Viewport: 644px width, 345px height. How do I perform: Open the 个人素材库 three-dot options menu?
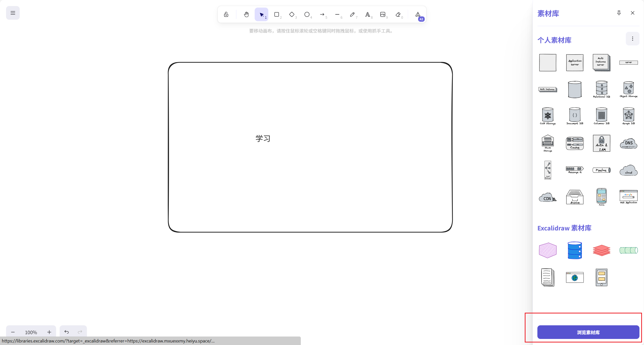click(633, 39)
